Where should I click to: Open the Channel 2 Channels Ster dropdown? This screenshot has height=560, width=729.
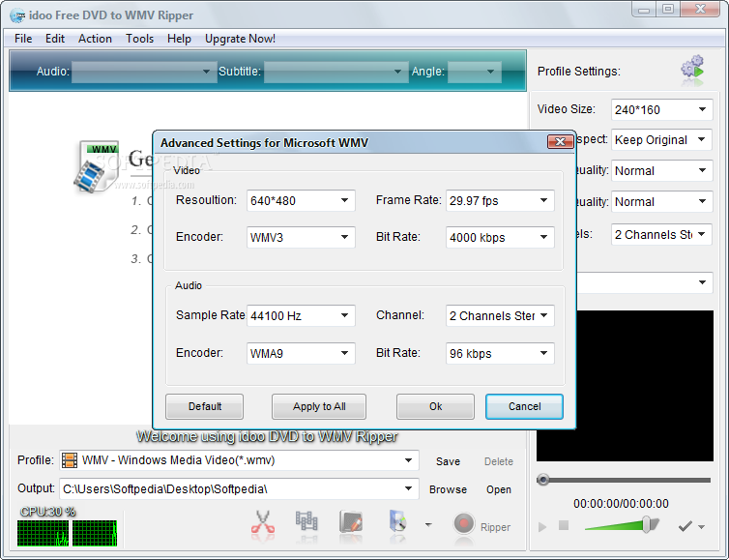pos(500,316)
